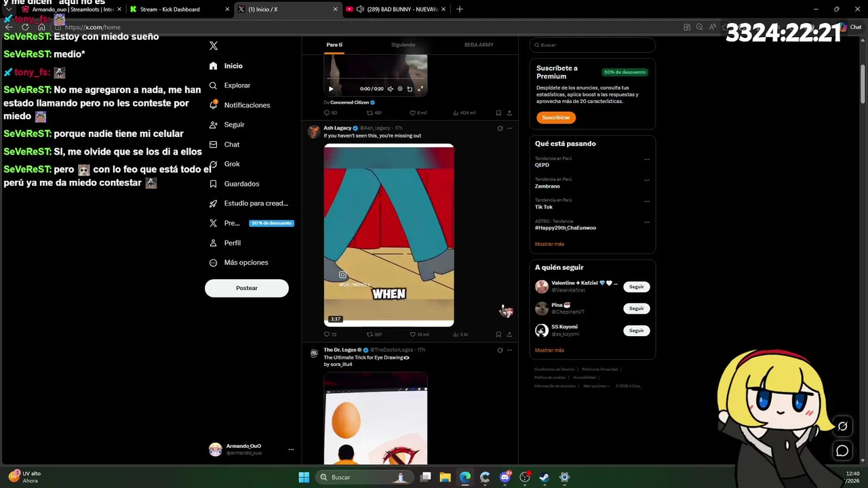Click the browser refresh button
This screenshot has height=488, width=868.
pos(25,27)
